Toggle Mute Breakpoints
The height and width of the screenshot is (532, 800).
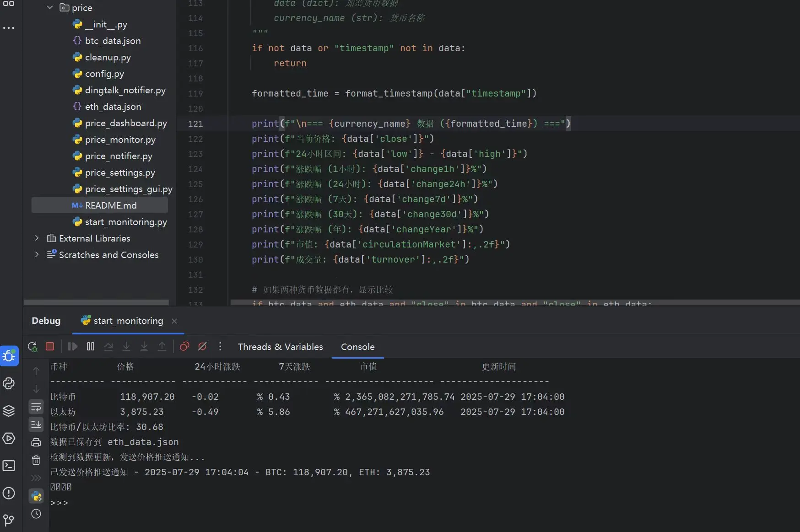click(x=202, y=347)
